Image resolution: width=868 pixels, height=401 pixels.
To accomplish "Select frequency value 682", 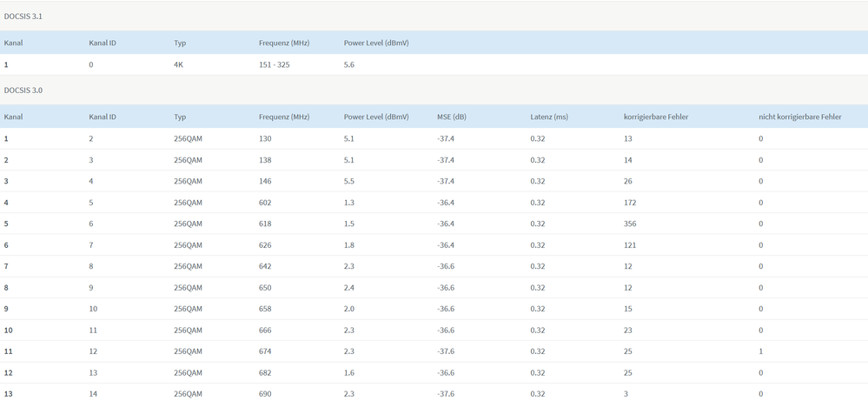I will click(265, 373).
